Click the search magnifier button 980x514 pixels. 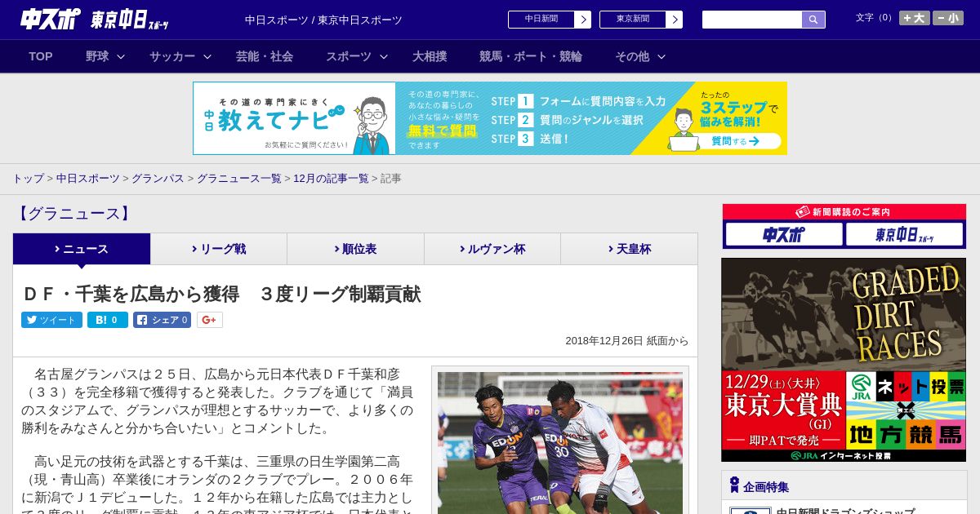(x=813, y=20)
